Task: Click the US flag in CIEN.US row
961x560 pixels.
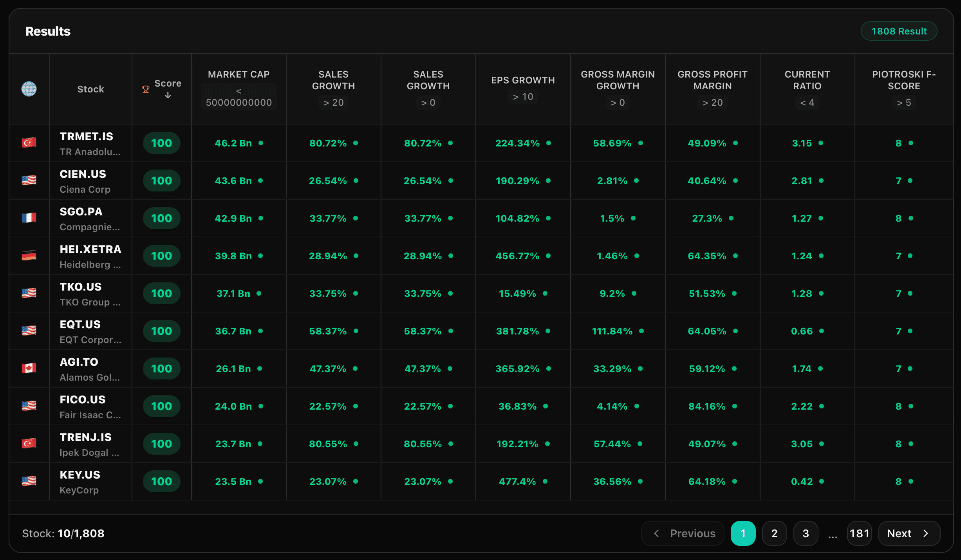Action: pos(29,180)
